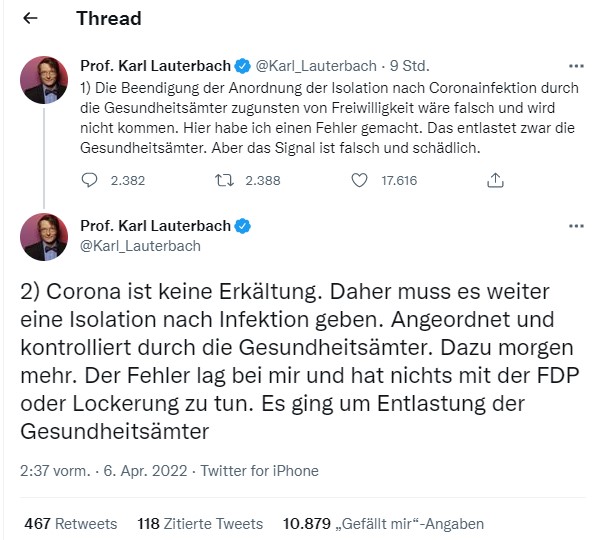This screenshot has width=600, height=540.
Task: Click verified badge on second tweet author
Action: (242, 226)
